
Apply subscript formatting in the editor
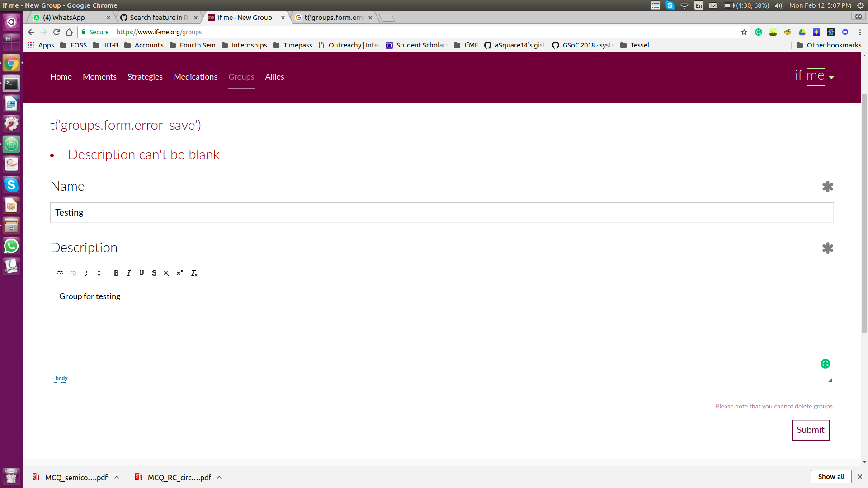pos(166,273)
